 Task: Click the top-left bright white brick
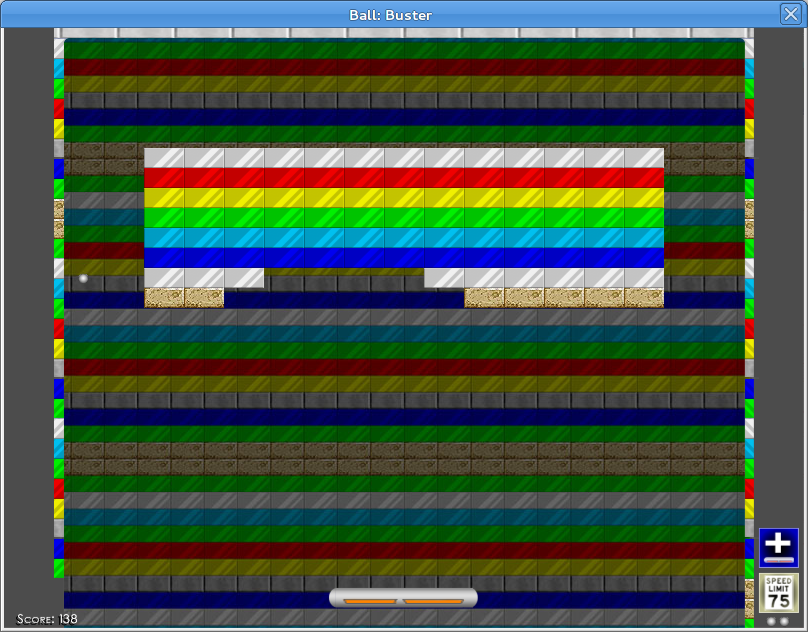pyautogui.click(x=164, y=158)
